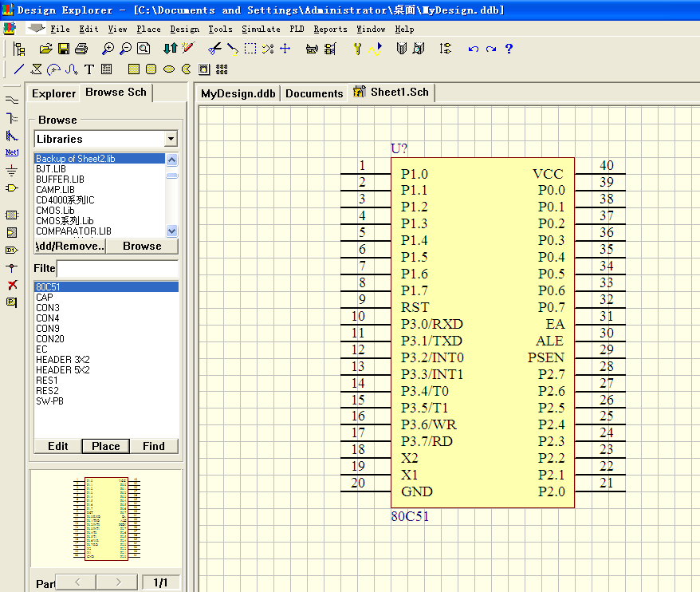Select the Place Power Port ground icon
Image resolution: width=700 pixels, height=592 pixels.
12,170
